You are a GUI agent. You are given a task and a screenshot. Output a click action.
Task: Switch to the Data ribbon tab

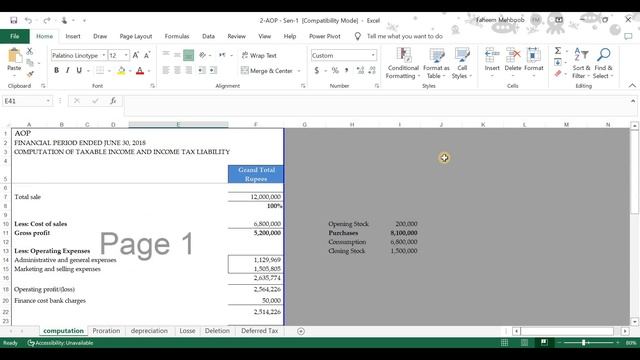(x=208, y=36)
